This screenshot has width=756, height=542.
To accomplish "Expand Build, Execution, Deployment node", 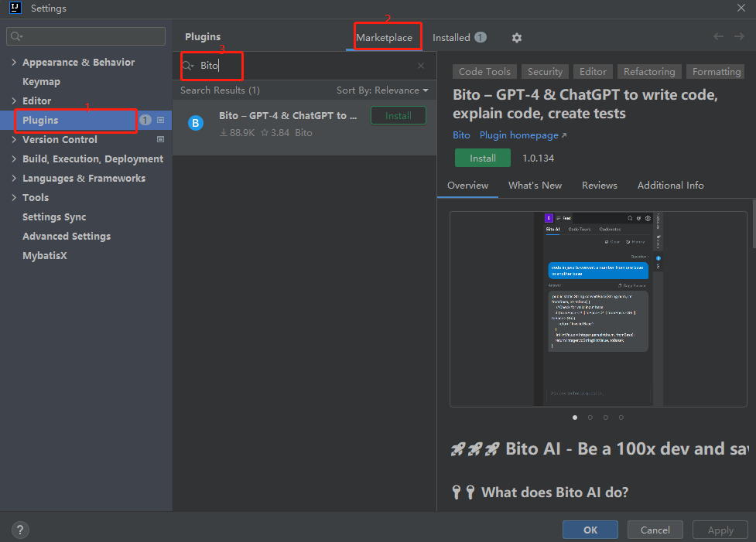I will tap(13, 159).
